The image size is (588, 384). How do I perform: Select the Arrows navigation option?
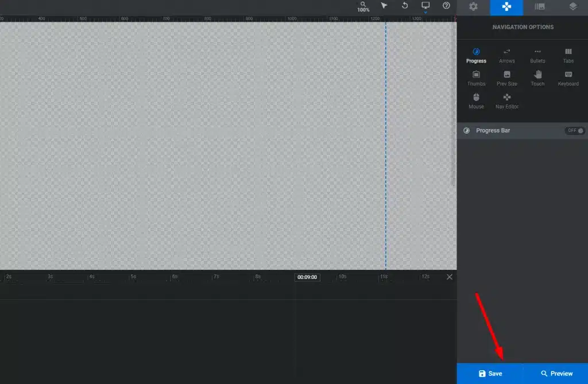pos(507,55)
